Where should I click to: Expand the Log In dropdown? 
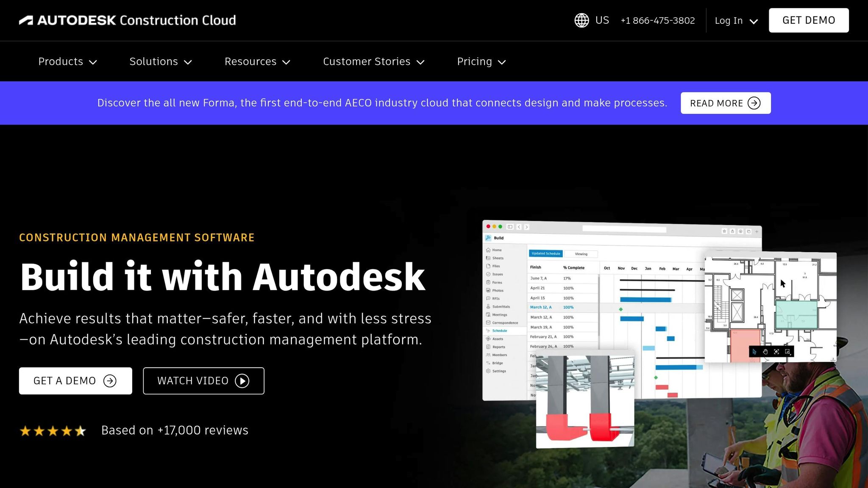click(x=736, y=21)
